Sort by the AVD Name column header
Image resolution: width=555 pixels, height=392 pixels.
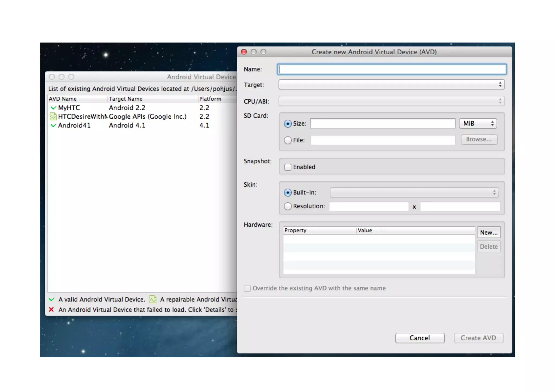point(63,99)
